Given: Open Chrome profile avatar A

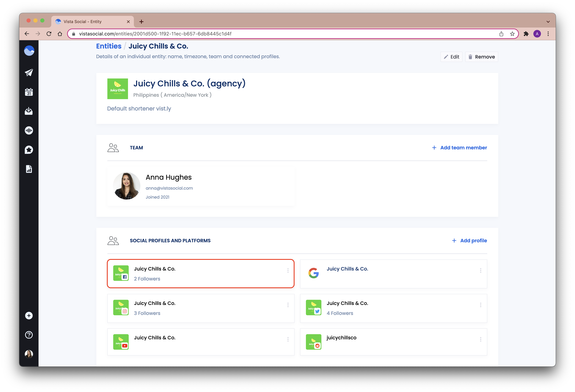Looking at the screenshot, I should 537,34.
